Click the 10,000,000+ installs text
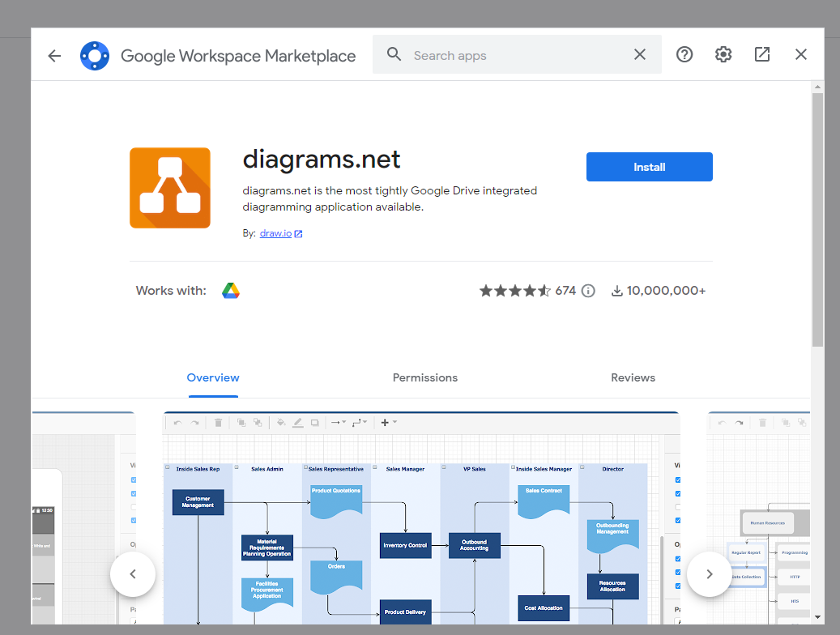Screen dimensions: 840x635 (666, 291)
